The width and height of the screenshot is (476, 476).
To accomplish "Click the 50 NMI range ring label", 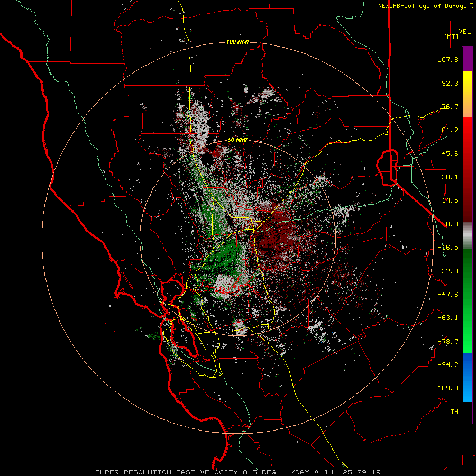I will (237, 140).
